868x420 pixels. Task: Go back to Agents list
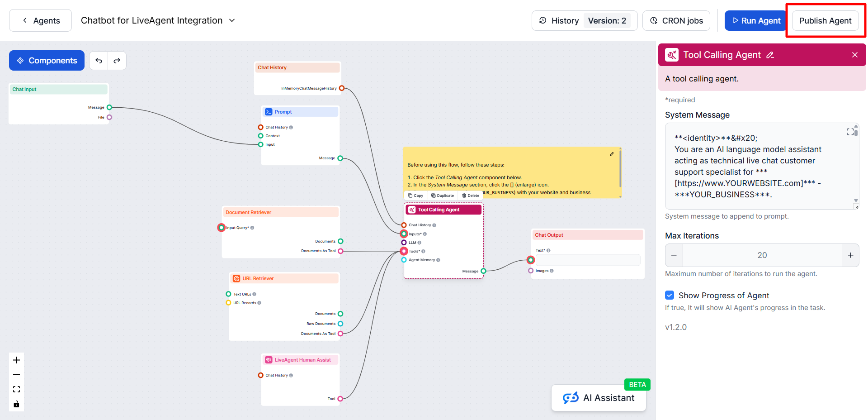[41, 21]
